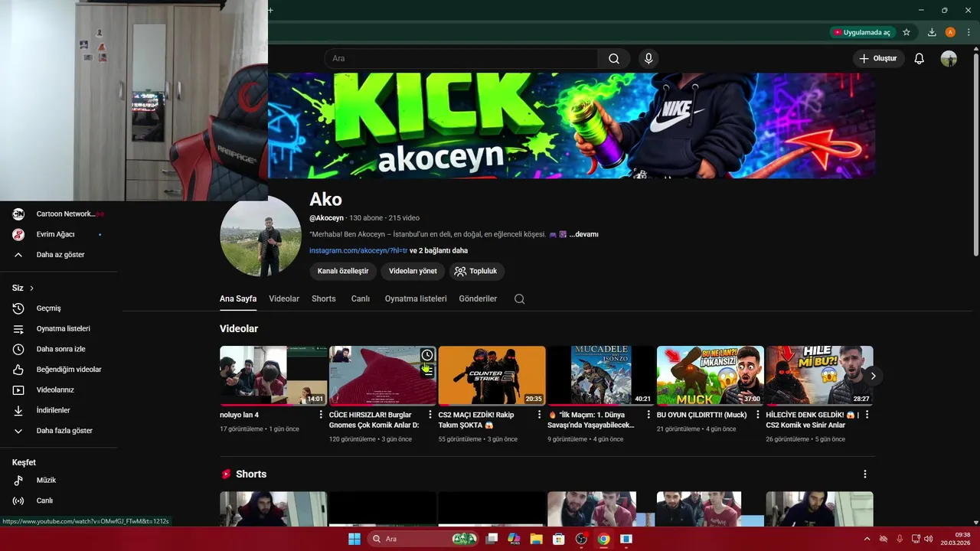This screenshot has height=551, width=980.
Task: Open HİLECİYE DENK GELDİK thumbnail
Action: (x=819, y=375)
